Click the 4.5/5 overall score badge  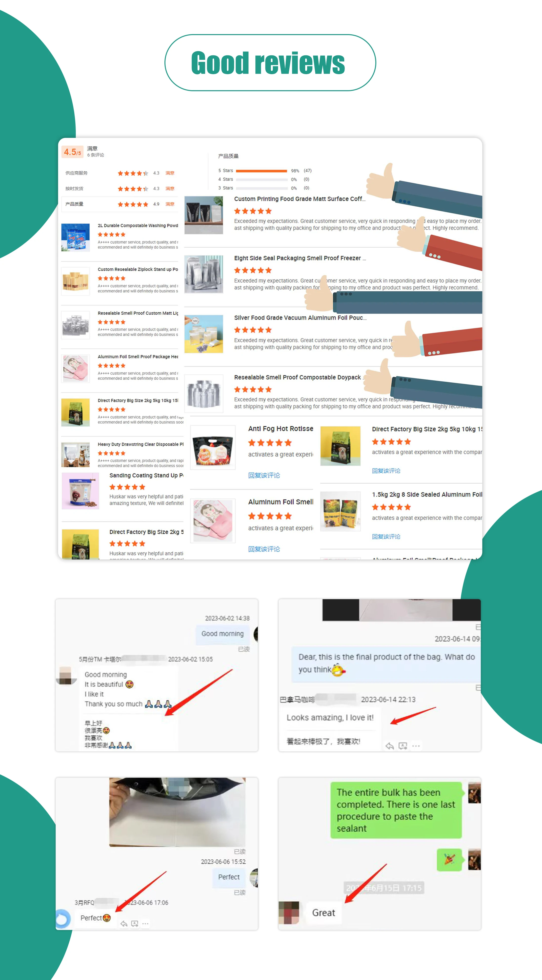point(72,152)
